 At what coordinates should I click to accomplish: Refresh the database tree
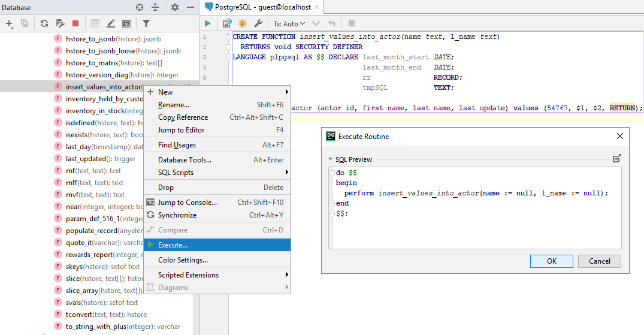(44, 23)
